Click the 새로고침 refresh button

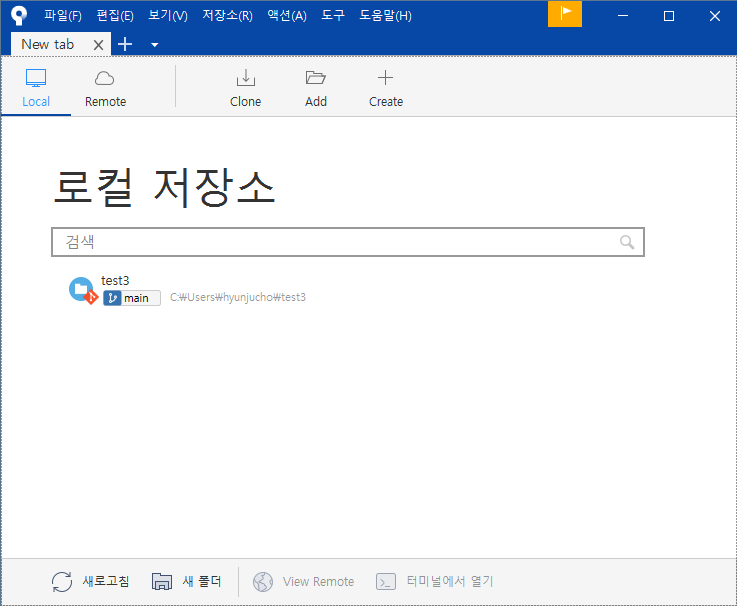point(90,582)
